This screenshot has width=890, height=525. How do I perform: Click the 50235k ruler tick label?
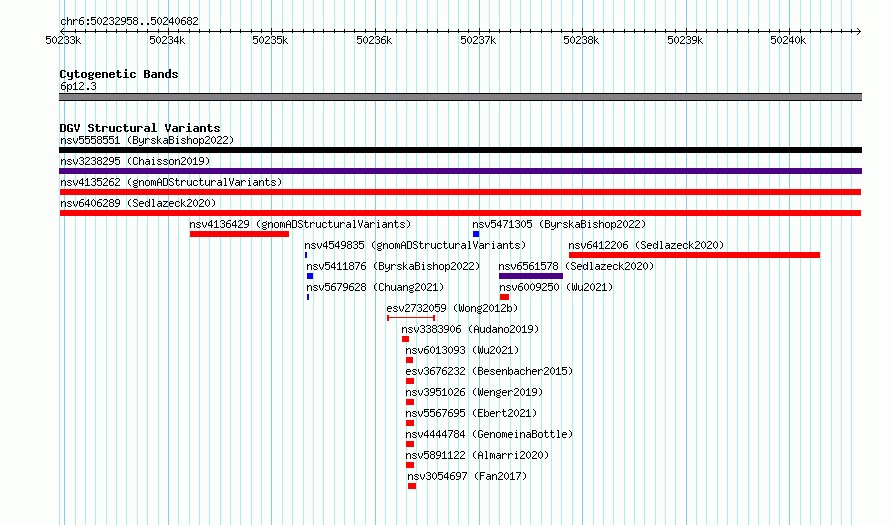coord(270,40)
